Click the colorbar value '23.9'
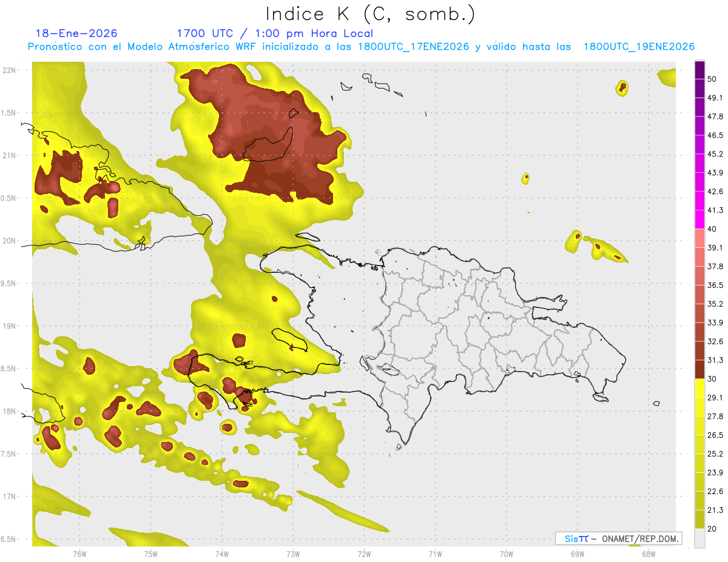This screenshot has height=562, width=728. click(x=715, y=473)
